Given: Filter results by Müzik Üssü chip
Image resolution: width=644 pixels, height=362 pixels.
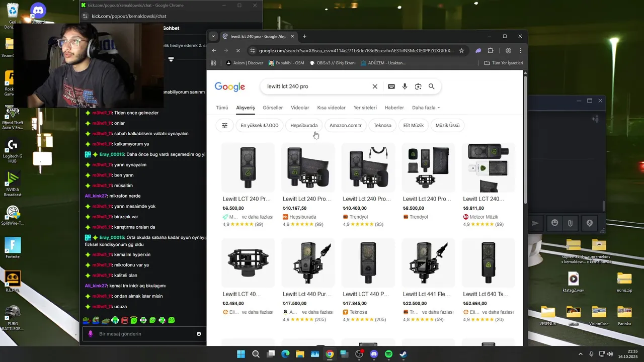Looking at the screenshot, I should (x=447, y=125).
